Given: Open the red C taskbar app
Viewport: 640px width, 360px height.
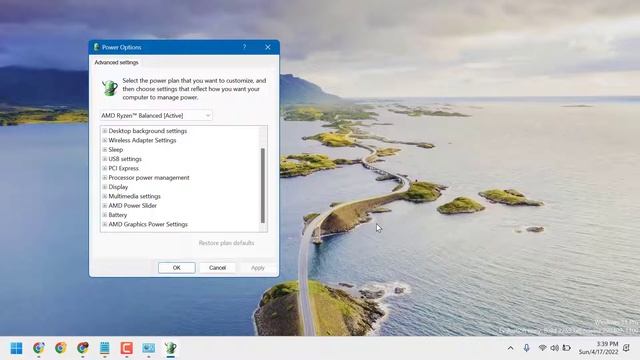Looking at the screenshot, I should [x=127, y=348].
